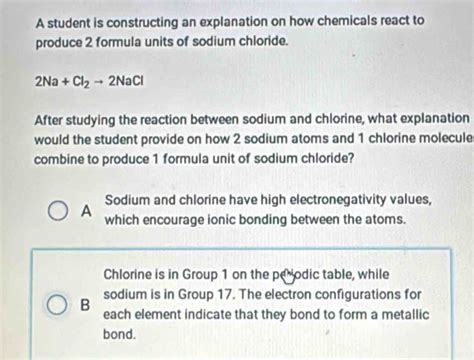Image resolution: width=474 pixels, height=360 pixels.
Task: Click "combine to produce 1 formula unit" line
Action: coord(194,159)
